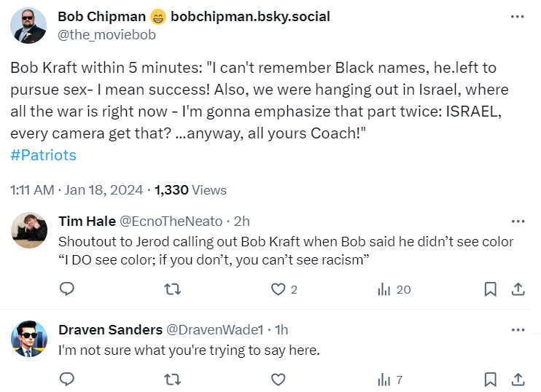Open more options on Bob Chipman's tweet

517,17
